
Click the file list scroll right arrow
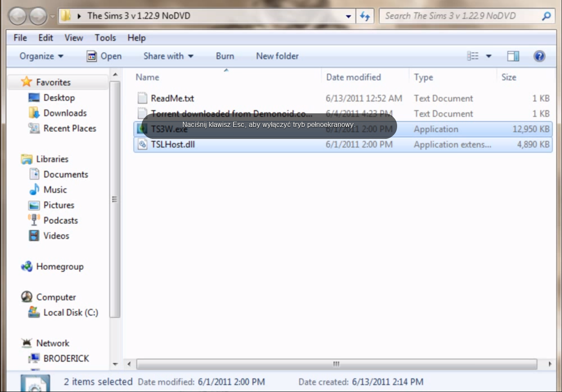pos(550,364)
